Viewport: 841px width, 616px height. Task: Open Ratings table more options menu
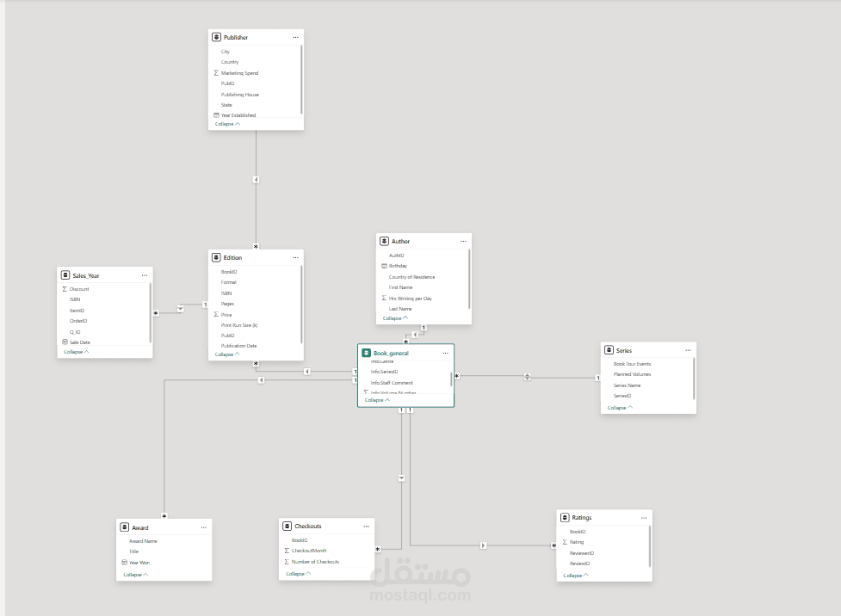point(644,518)
